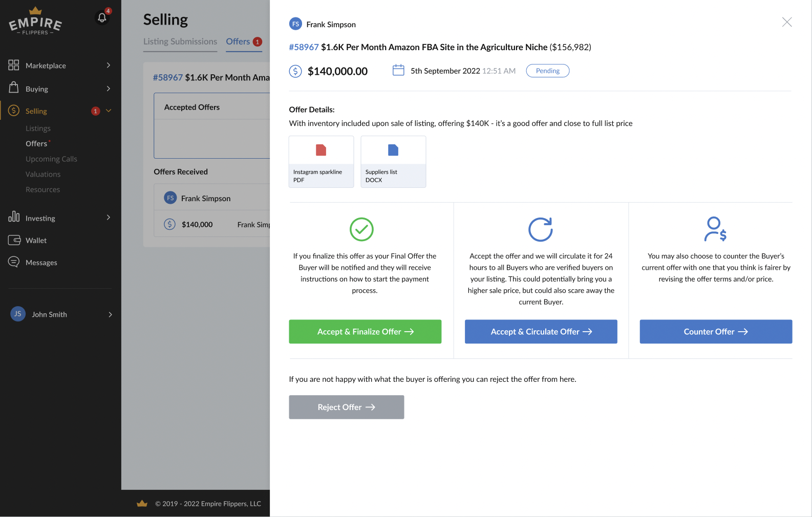Collapse the Selling section chevron
The image size is (812, 517).
[109, 111]
